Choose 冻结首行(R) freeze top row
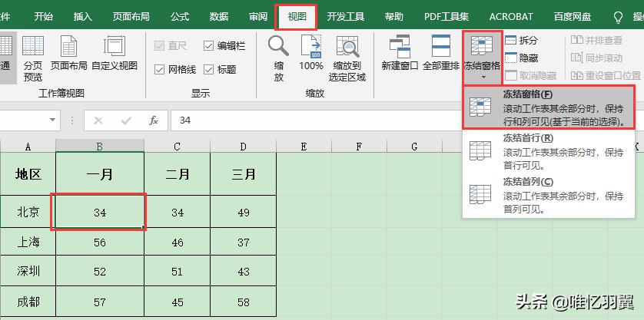The height and width of the screenshot is (320, 644). (548, 152)
